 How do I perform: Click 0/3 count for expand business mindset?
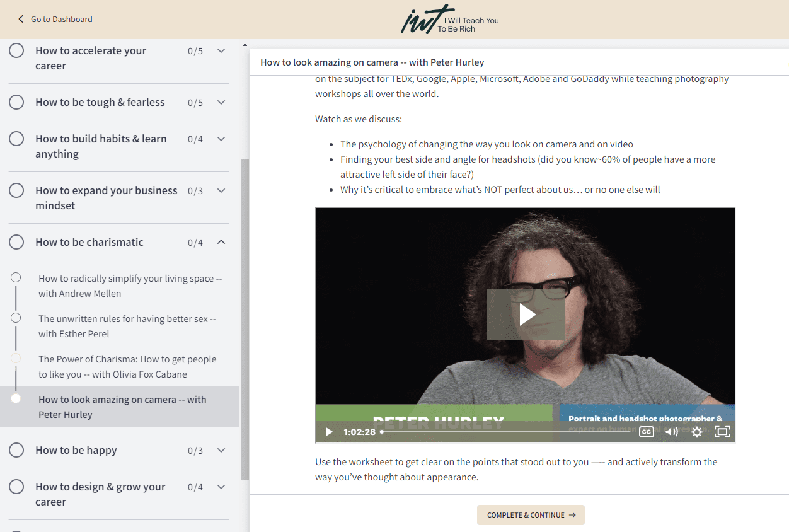click(x=195, y=191)
